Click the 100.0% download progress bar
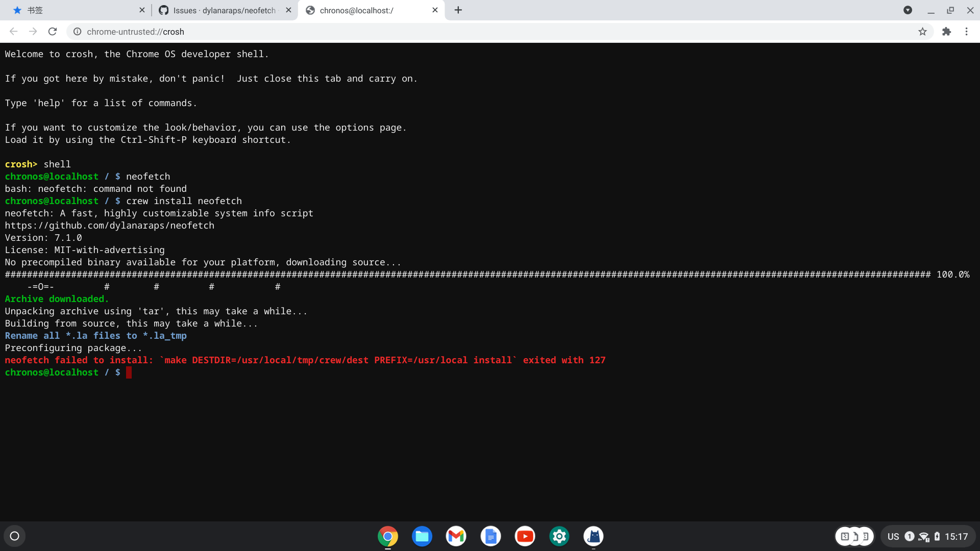Screen dimensions: 980x551 487,274
